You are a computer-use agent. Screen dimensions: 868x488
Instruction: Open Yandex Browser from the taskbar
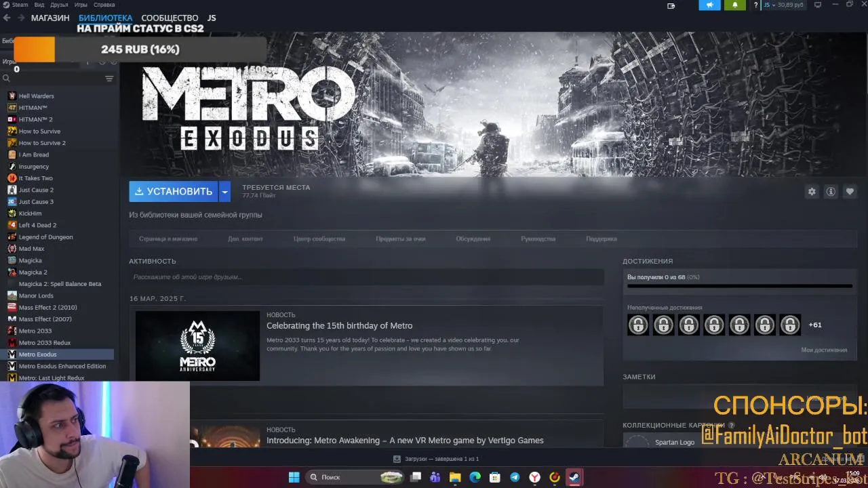point(534,477)
